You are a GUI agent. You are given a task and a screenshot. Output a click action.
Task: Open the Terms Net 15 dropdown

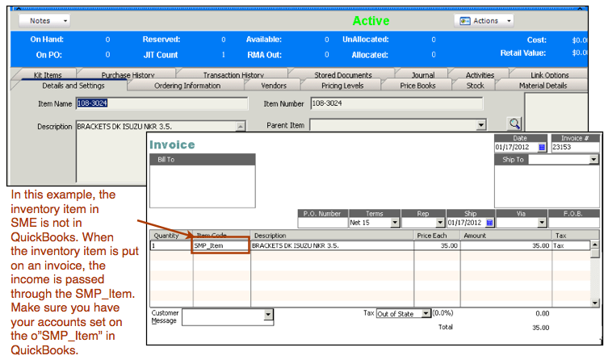pos(394,223)
